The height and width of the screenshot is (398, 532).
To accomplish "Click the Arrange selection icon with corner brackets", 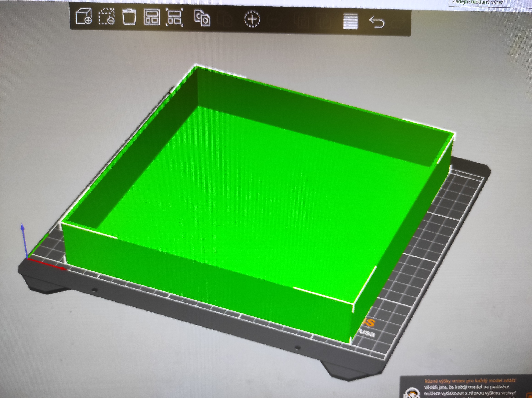I will 175,17.
